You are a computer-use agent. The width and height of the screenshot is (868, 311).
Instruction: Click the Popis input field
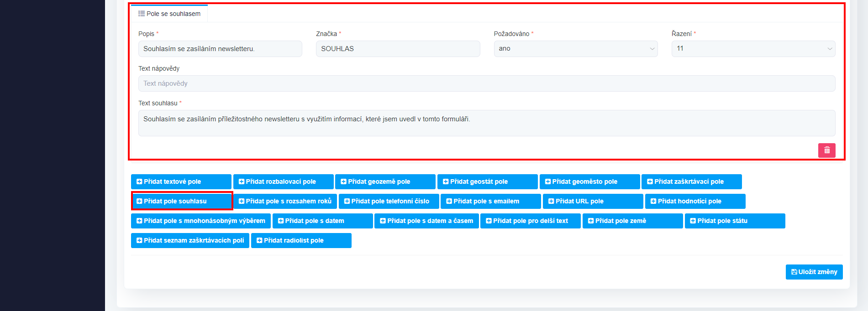220,49
